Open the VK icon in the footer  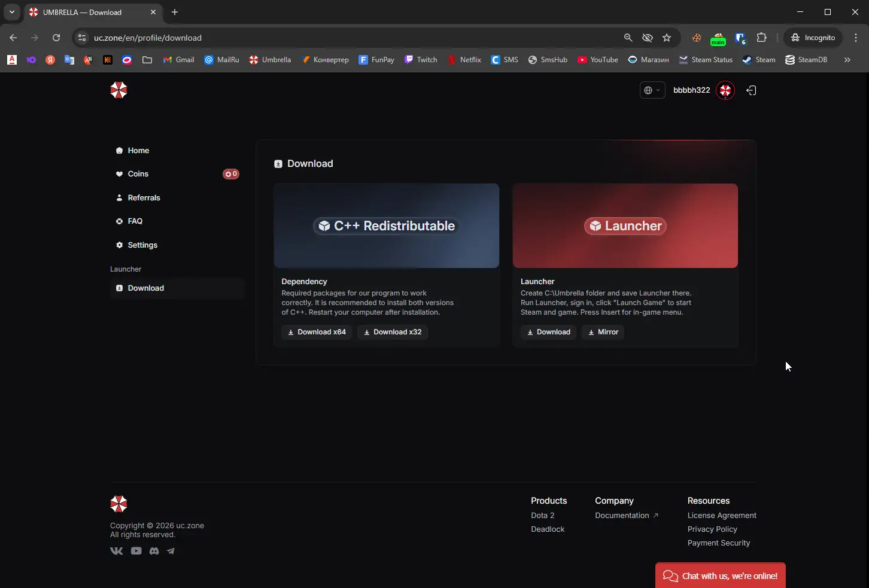(x=117, y=551)
